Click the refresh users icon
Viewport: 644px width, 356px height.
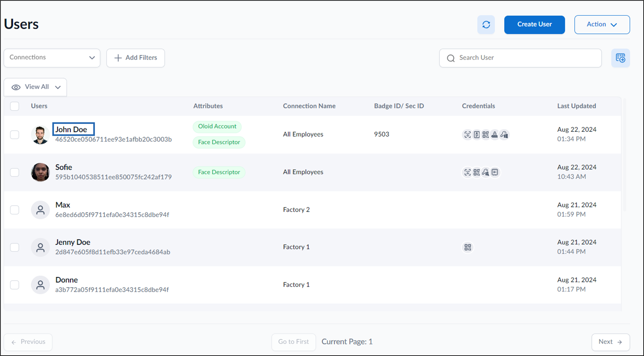click(x=486, y=24)
